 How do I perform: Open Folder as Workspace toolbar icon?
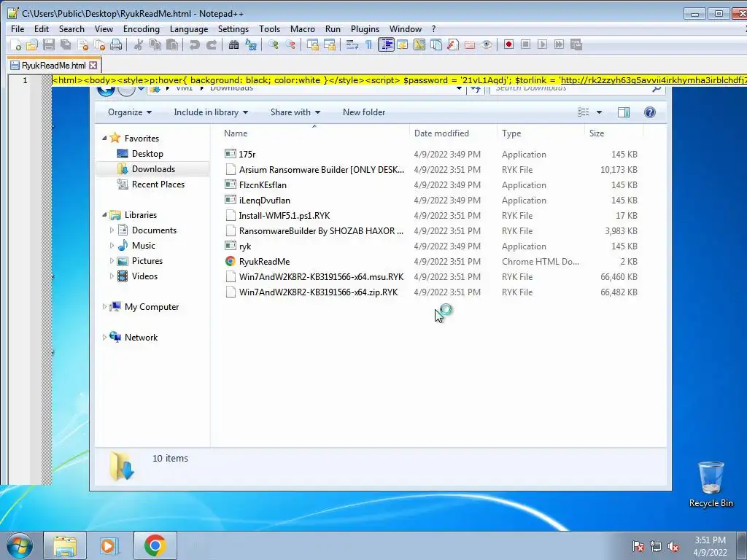coord(470,44)
